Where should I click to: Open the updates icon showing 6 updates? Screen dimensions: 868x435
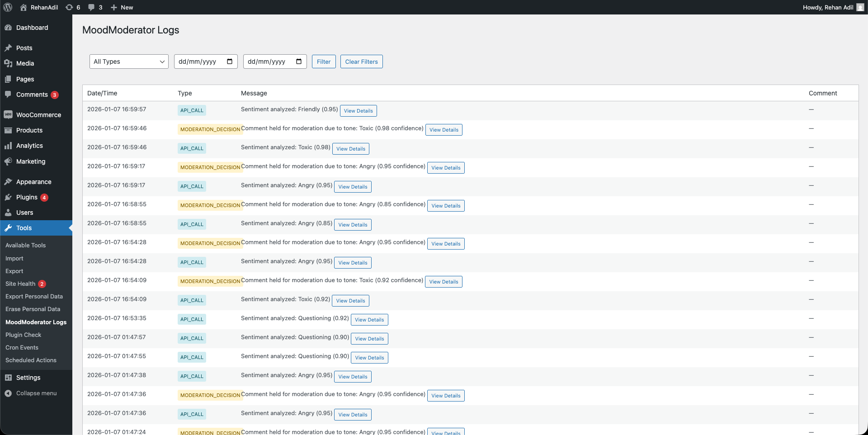point(70,7)
